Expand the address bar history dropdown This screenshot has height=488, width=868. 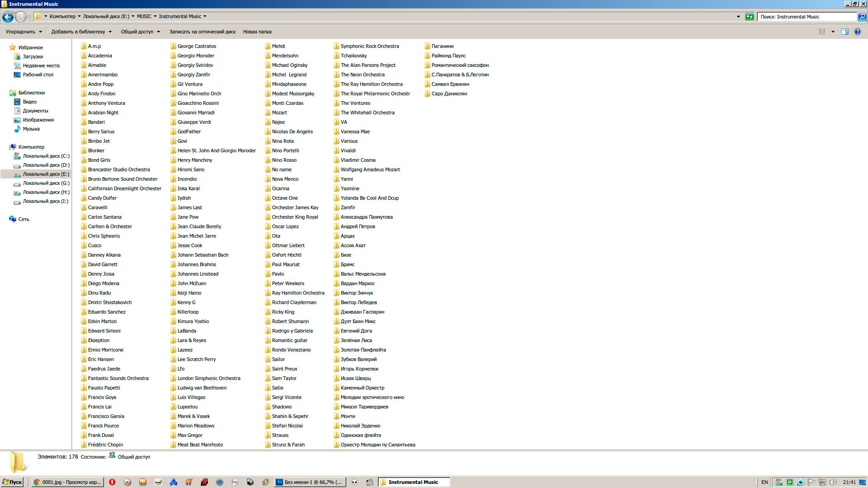738,17
